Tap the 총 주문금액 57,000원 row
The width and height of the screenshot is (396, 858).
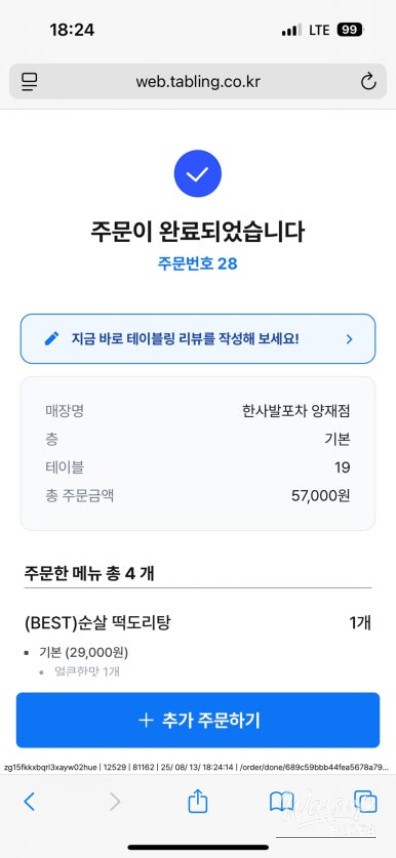tap(197, 496)
